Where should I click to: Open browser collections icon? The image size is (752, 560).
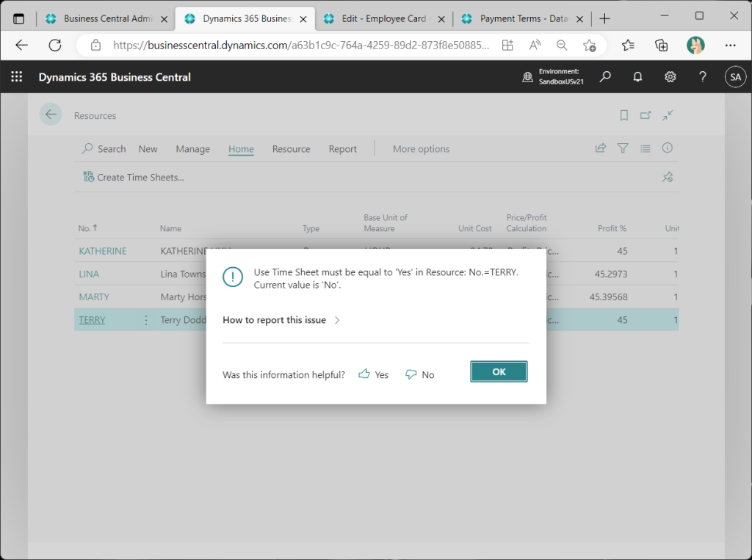pos(662,45)
